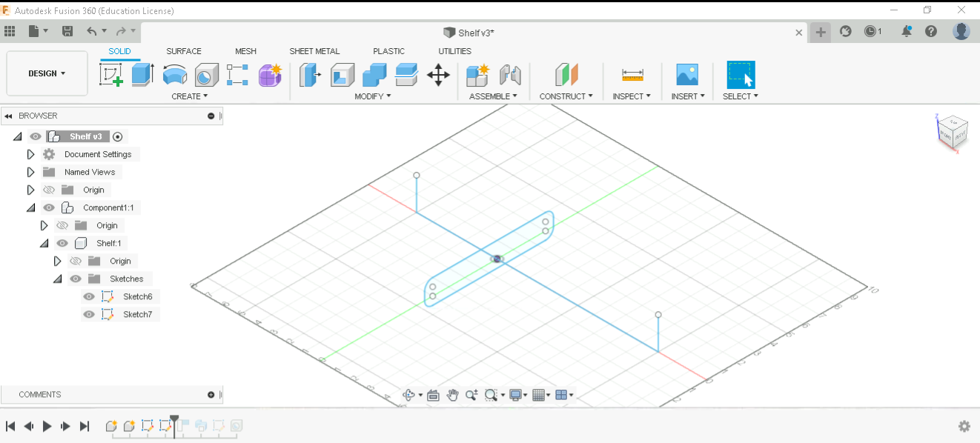The height and width of the screenshot is (443, 980).
Task: Select the Press Pull tool
Action: click(x=310, y=75)
